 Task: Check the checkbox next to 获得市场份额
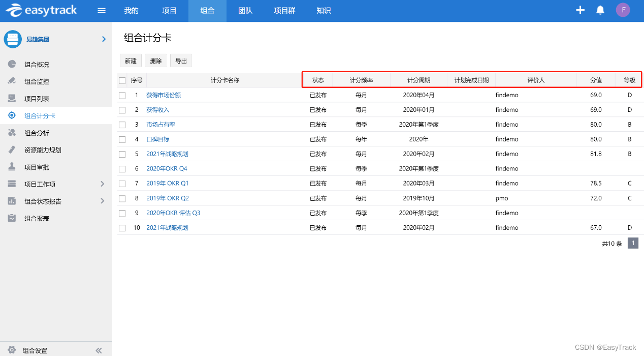coord(122,95)
